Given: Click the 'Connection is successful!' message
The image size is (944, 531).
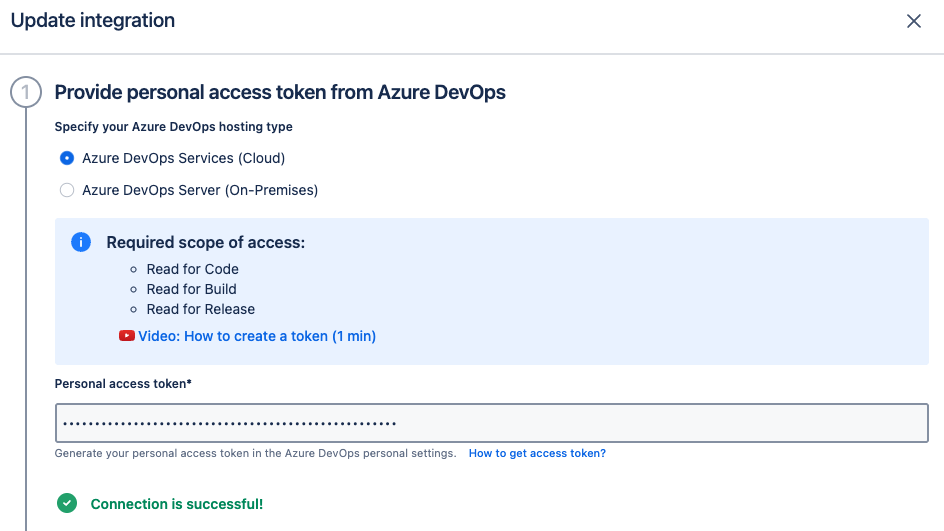Looking at the screenshot, I should 177,504.
